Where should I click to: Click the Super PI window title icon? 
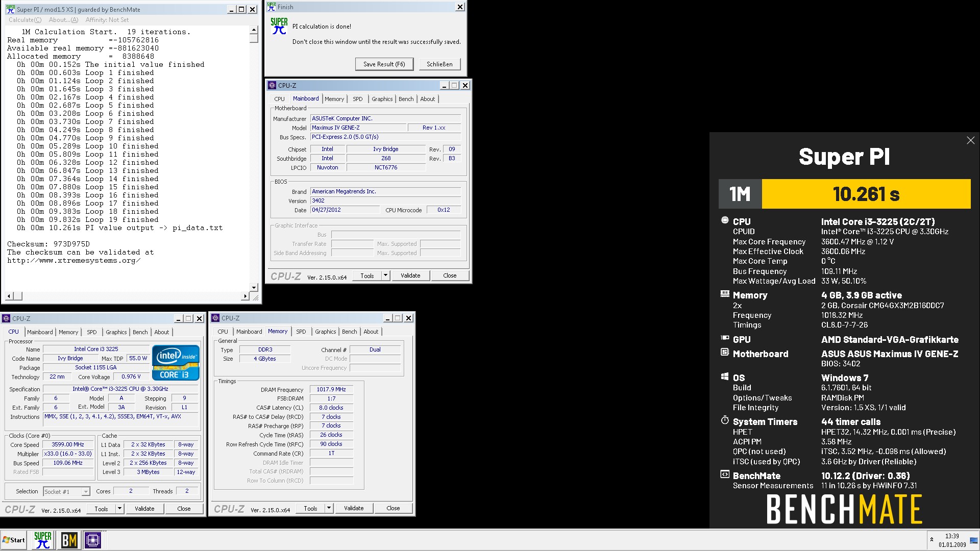click(10, 9)
